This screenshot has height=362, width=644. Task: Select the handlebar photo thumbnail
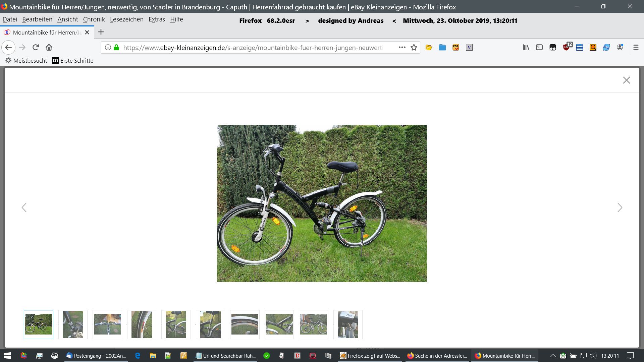[x=107, y=324]
